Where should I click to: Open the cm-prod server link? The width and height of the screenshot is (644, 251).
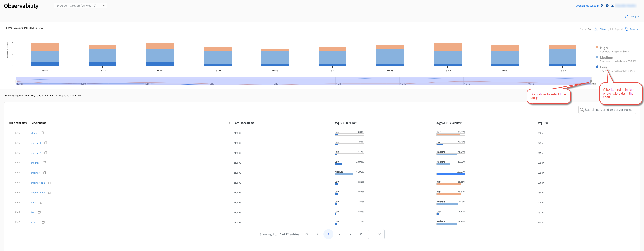[35, 163]
